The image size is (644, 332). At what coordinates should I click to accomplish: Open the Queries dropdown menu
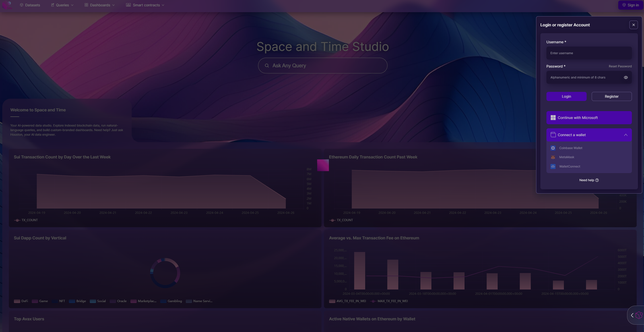click(x=62, y=5)
